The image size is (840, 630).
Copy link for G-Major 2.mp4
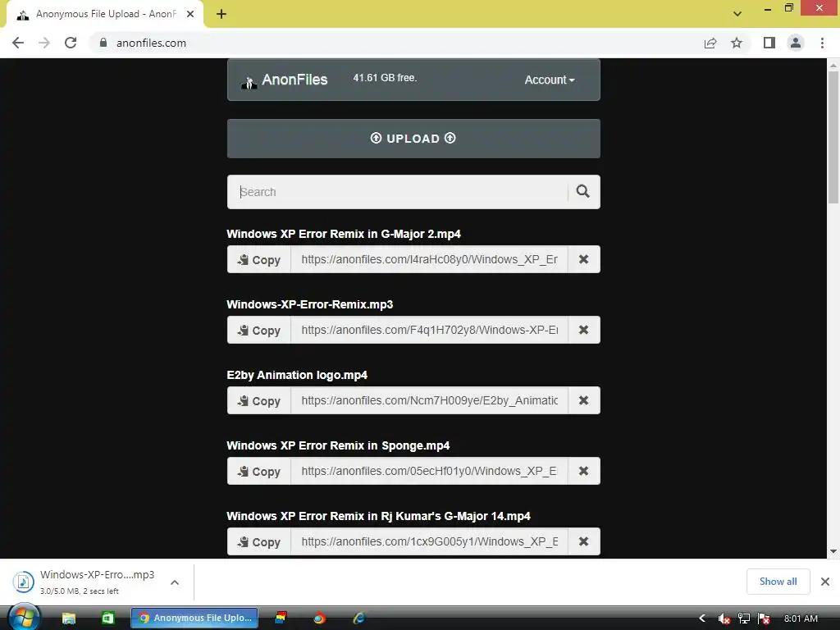258,259
